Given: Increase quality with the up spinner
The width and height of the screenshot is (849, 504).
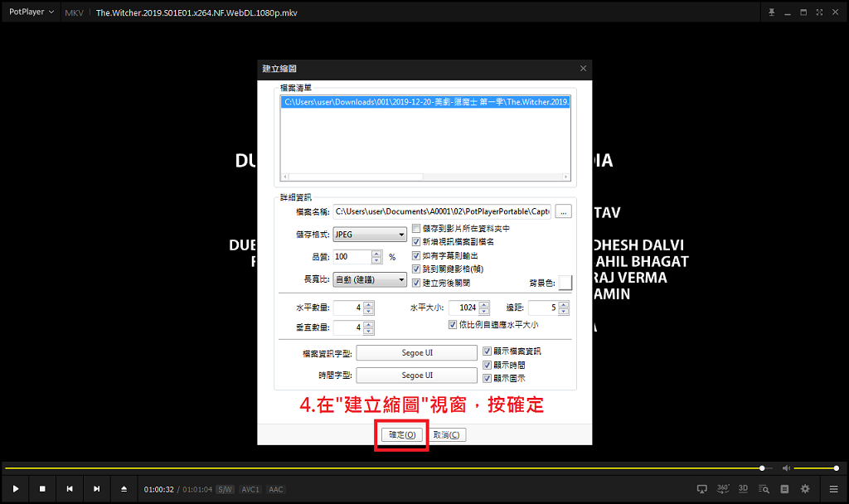Looking at the screenshot, I should click(376, 254).
